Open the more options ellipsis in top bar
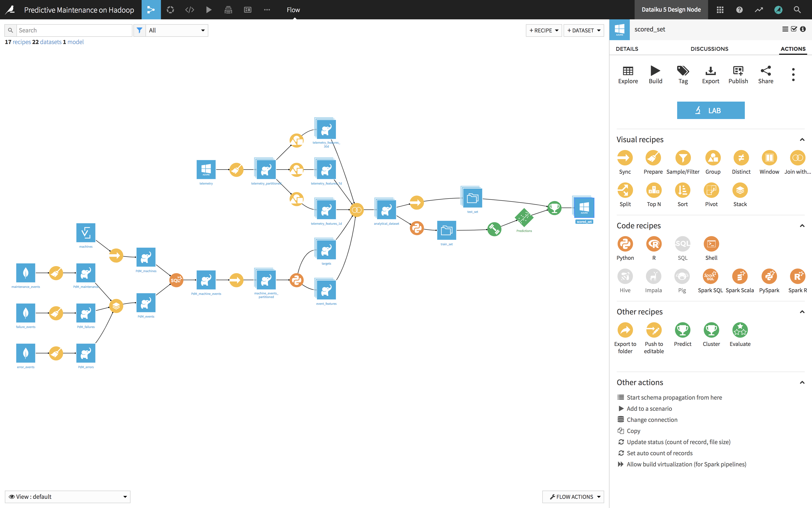This screenshot has width=812, height=508. coord(267,10)
